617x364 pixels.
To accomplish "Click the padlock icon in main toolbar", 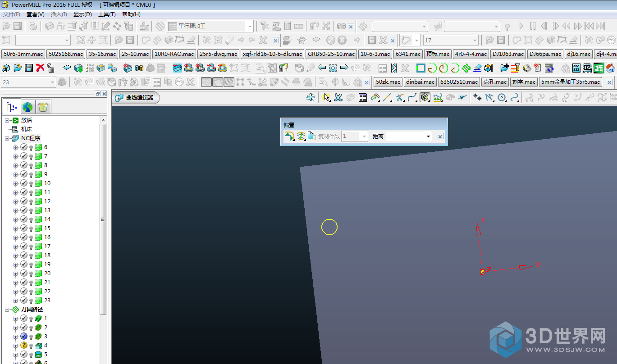I will tap(50, 68).
